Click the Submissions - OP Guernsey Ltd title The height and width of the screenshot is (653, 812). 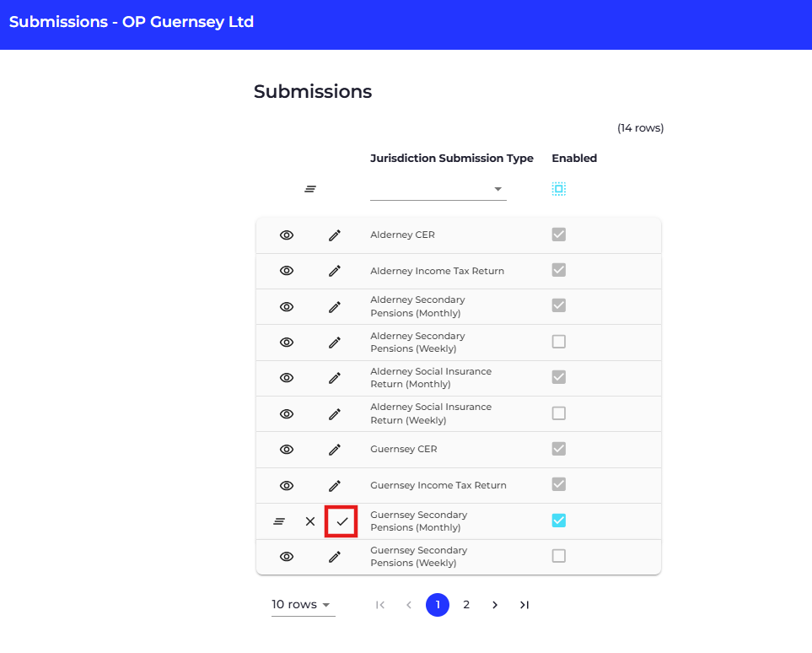[132, 22]
